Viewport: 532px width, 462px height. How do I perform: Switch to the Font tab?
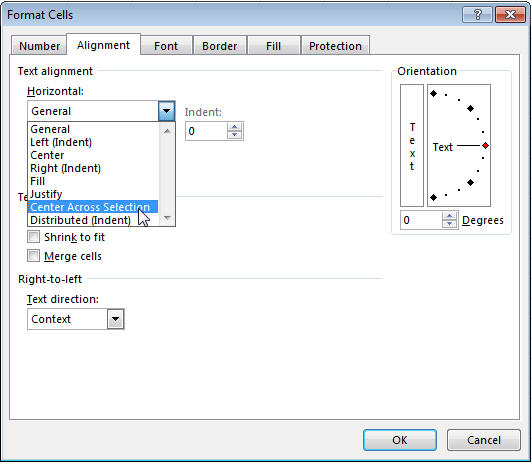pos(166,46)
